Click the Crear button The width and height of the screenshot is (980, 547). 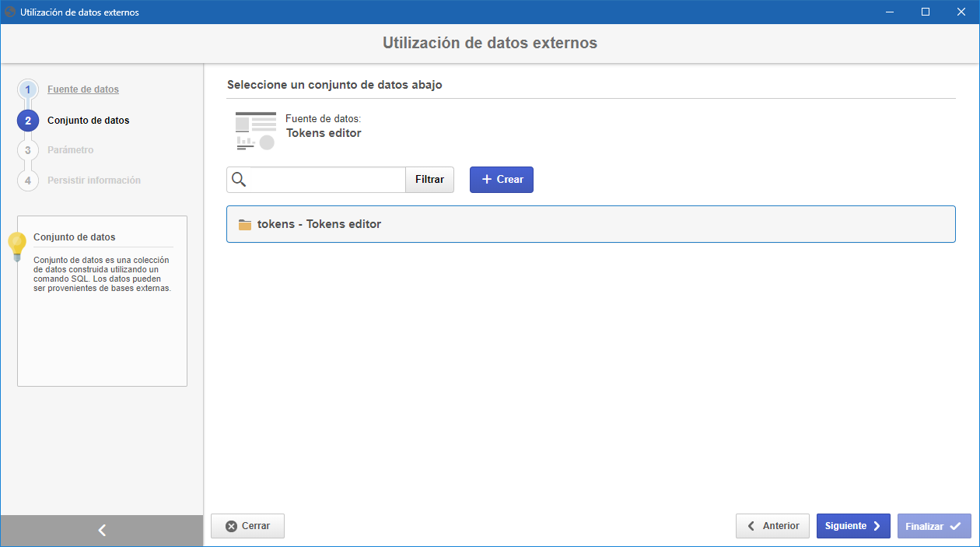[x=502, y=180]
